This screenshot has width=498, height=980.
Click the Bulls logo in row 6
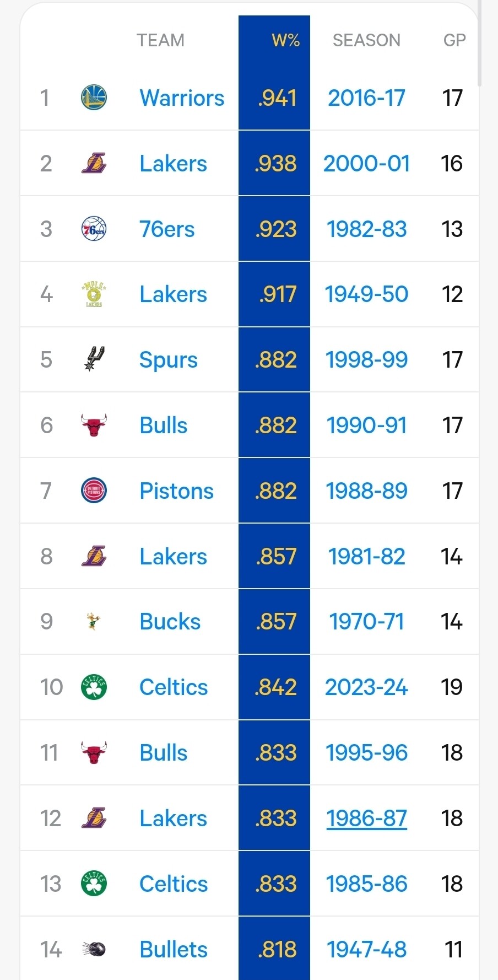click(94, 425)
